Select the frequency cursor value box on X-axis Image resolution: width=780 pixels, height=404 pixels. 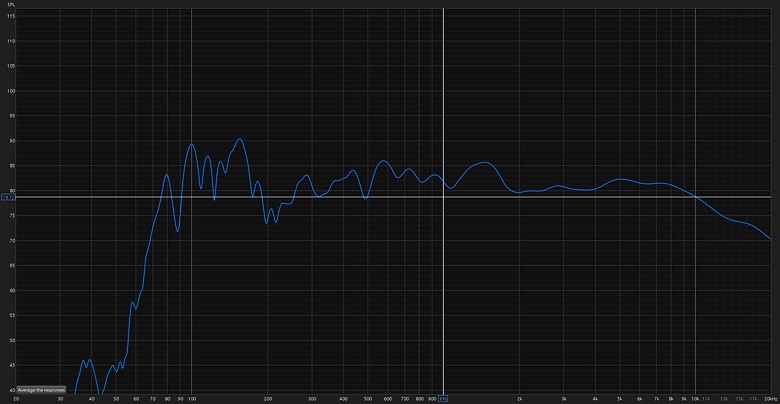pyautogui.click(x=443, y=399)
